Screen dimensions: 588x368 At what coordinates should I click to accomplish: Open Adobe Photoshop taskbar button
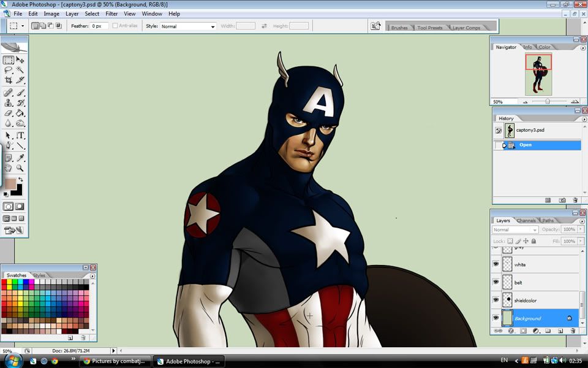[x=189, y=361]
